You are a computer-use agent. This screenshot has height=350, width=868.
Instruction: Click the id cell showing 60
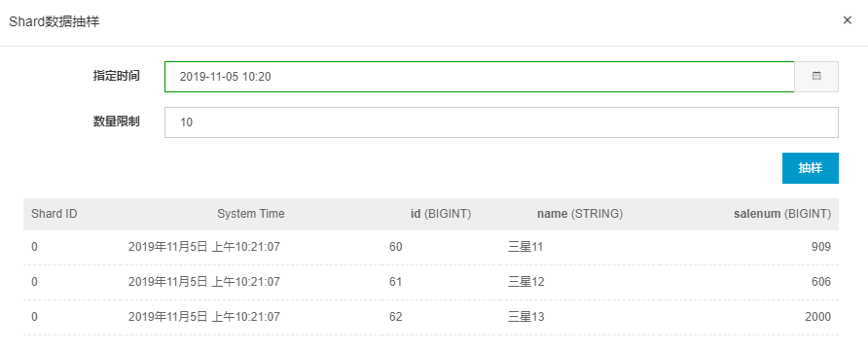[x=396, y=247]
